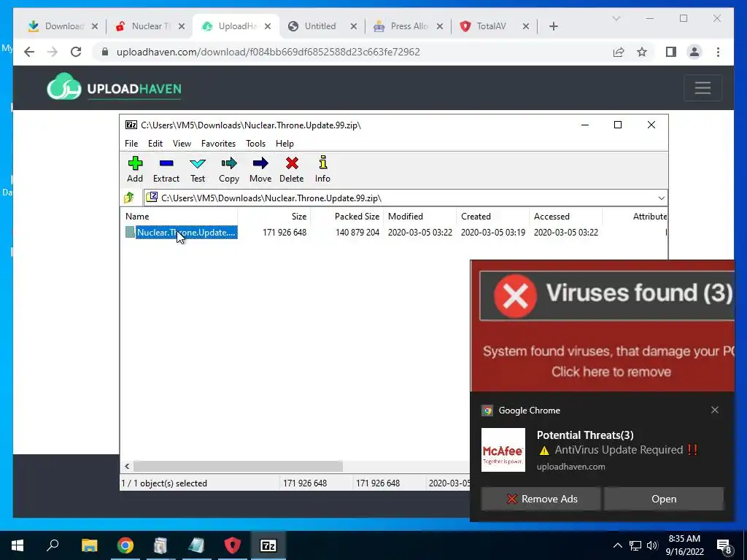The height and width of the screenshot is (560, 747).
Task: Share this page icon in address bar
Action: click(619, 52)
